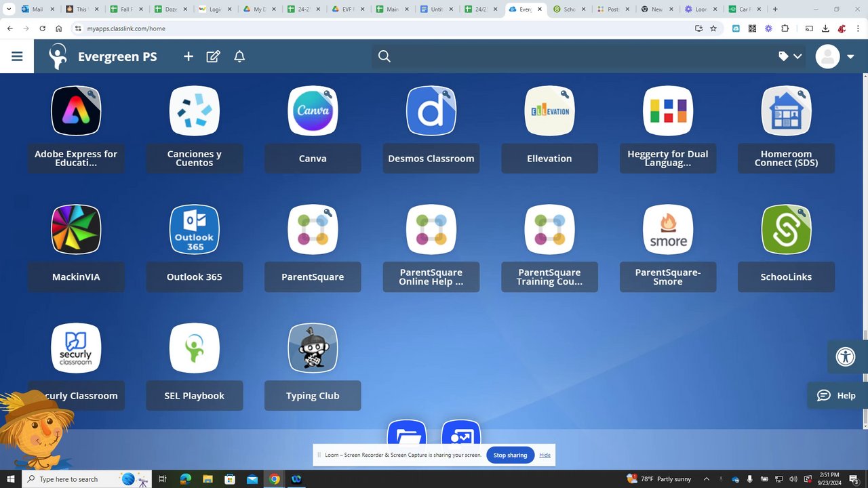Screen dimensions: 868x488
Task: Show hidden system tray icons chevron
Action: point(707,479)
